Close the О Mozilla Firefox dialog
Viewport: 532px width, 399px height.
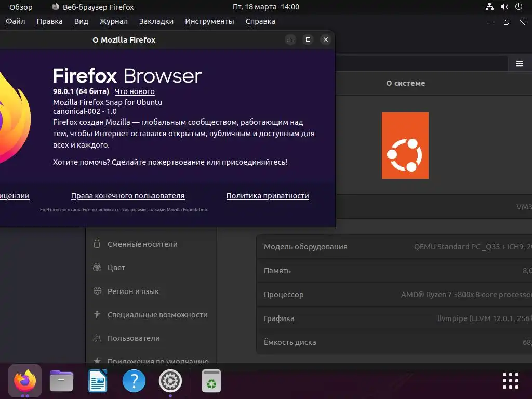click(x=325, y=39)
